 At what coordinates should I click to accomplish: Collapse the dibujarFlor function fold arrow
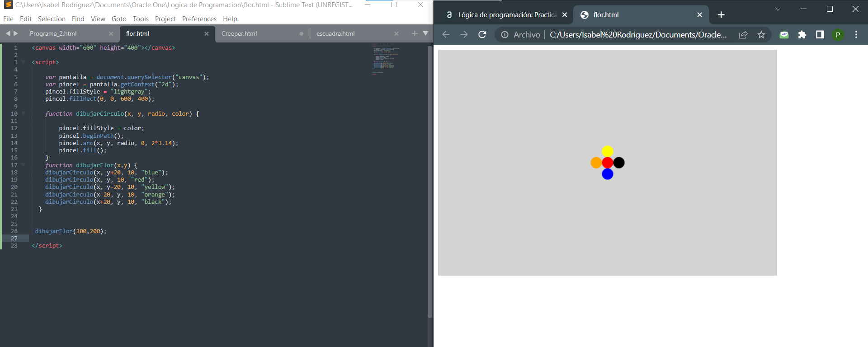(23, 165)
